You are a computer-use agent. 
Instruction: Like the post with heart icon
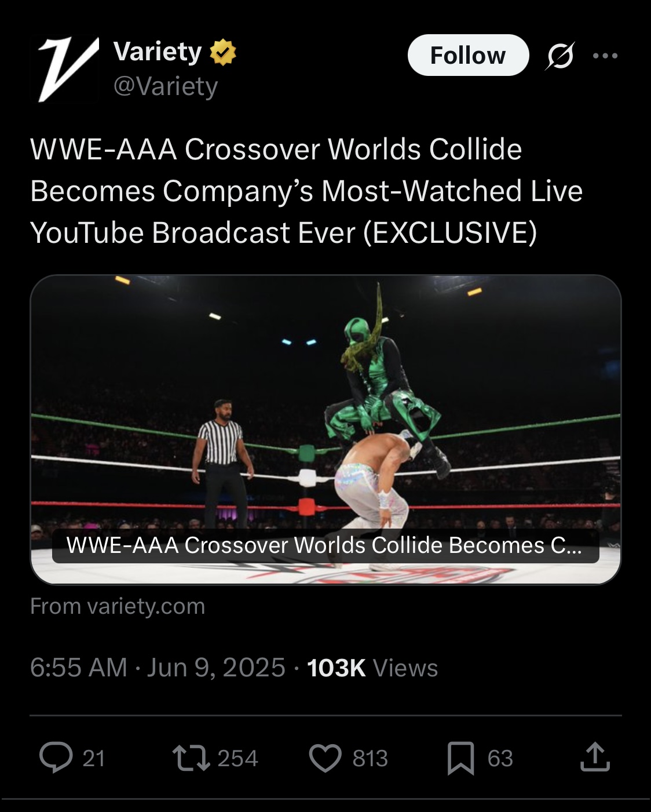325,758
